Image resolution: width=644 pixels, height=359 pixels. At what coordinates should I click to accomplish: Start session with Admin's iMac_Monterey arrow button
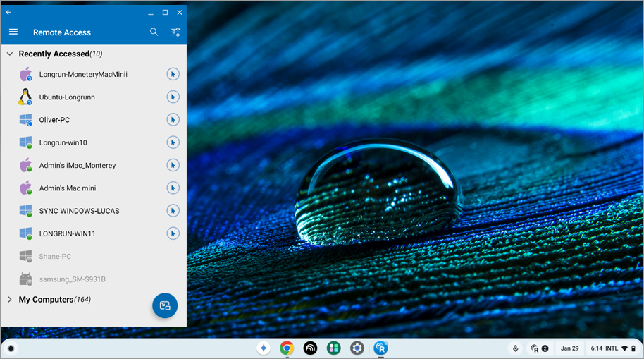(x=173, y=165)
